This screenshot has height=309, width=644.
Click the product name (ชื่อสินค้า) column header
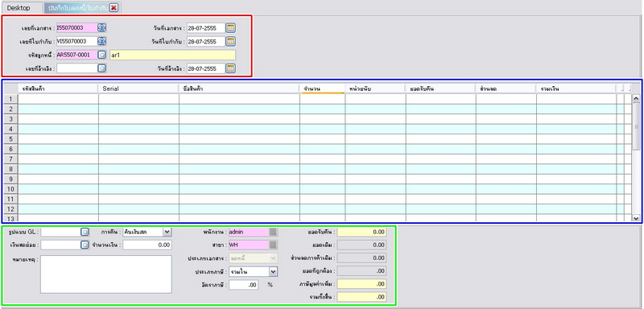click(x=239, y=89)
